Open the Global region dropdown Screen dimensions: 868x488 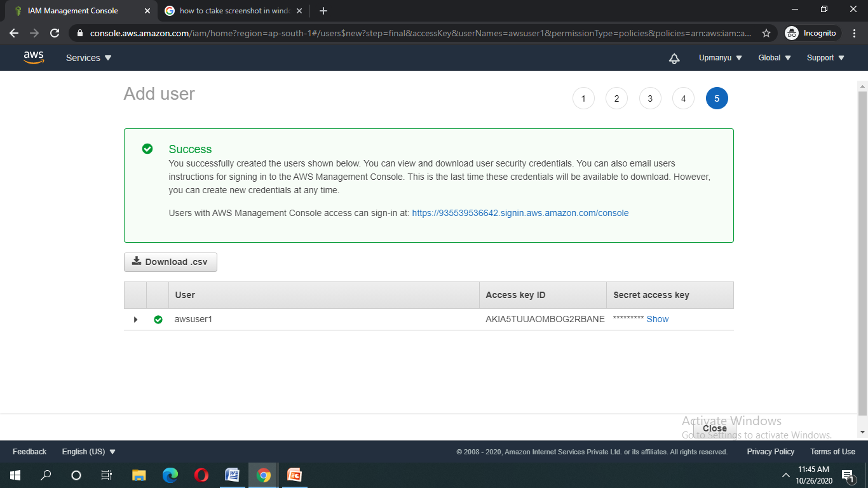775,58
